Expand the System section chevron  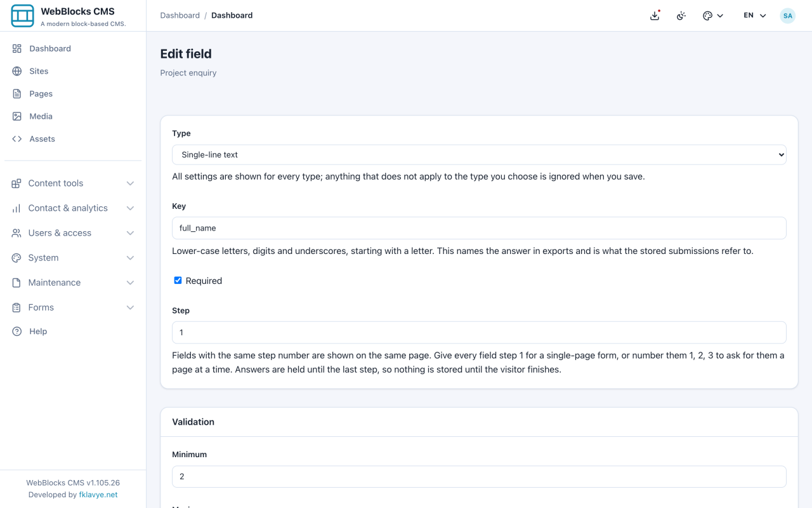point(130,258)
